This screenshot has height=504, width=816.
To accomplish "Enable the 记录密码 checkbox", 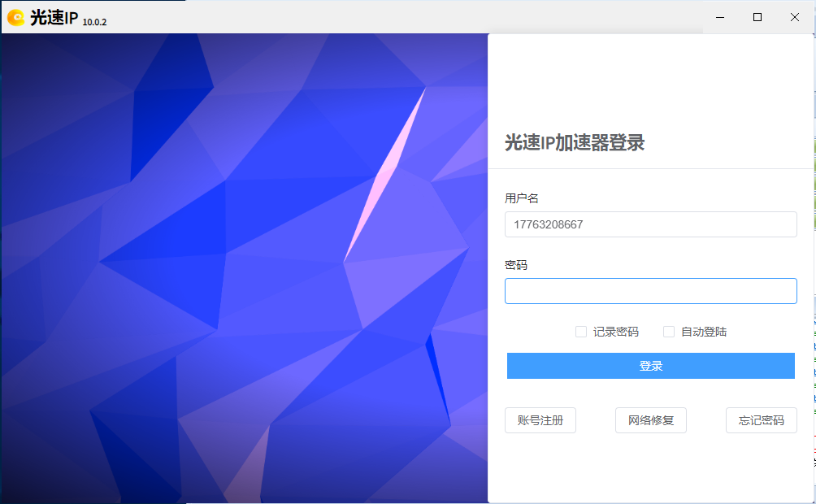I will pos(581,332).
